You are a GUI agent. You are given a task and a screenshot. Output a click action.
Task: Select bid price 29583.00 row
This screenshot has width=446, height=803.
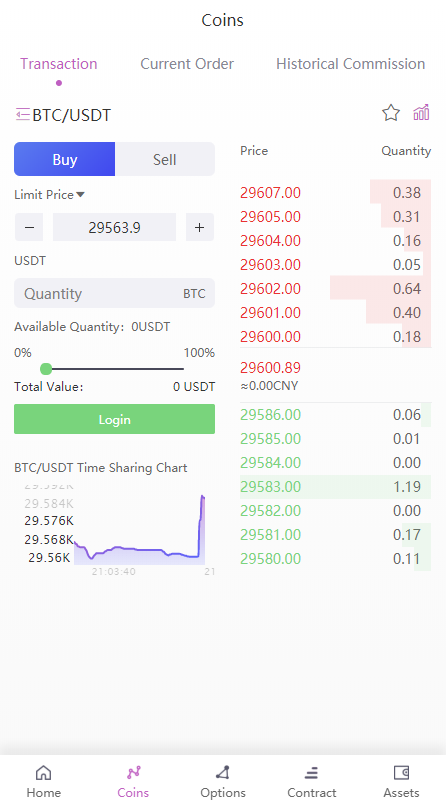click(335, 487)
